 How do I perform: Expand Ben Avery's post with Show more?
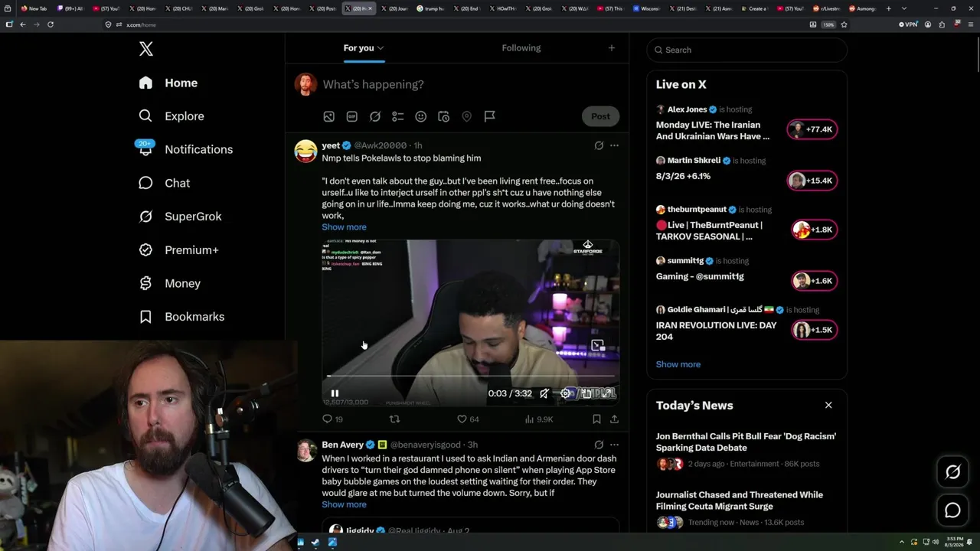[x=344, y=505]
